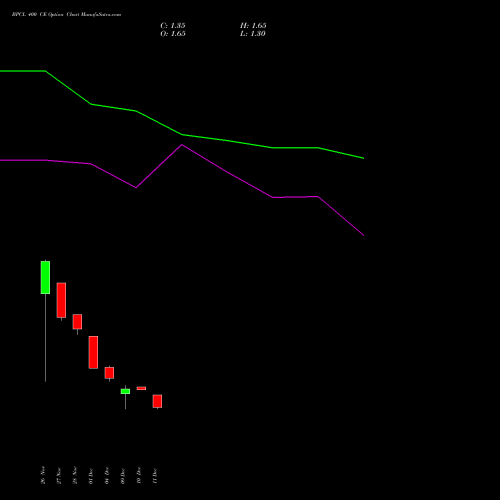Click the red 01 Dec candlestick

93,352
